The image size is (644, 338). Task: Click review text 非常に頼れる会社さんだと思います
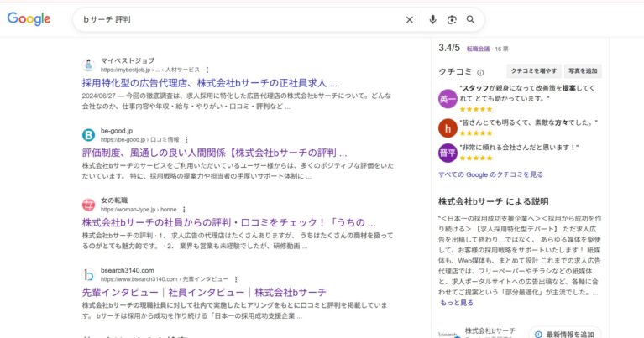tap(519, 148)
